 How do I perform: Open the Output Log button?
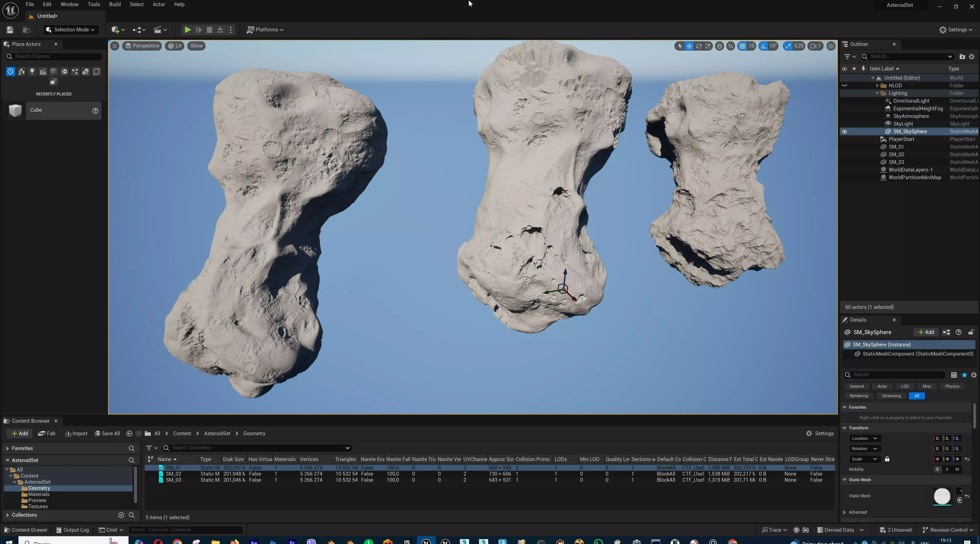[x=72, y=530]
